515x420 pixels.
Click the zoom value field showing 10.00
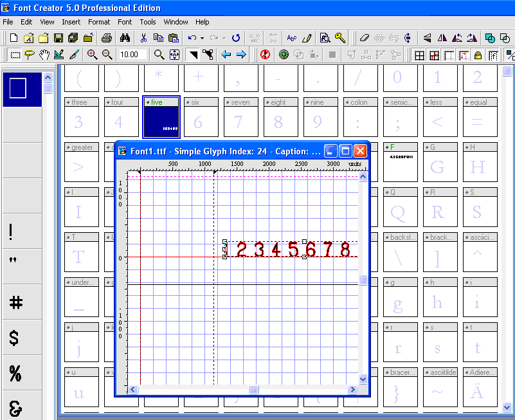click(132, 54)
